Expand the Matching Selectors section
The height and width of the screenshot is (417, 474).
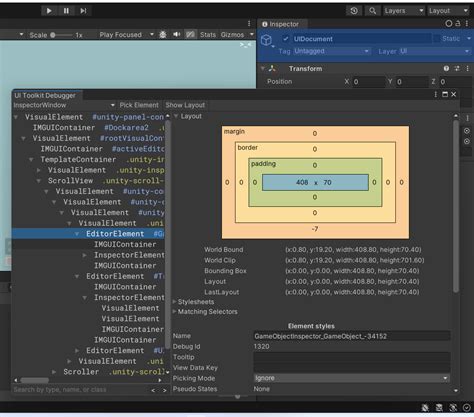174,312
